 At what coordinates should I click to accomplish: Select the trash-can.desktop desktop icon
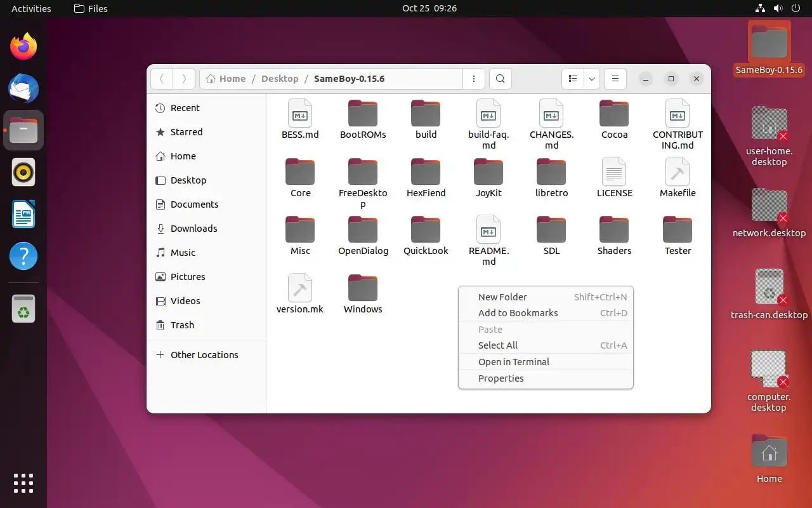769,295
